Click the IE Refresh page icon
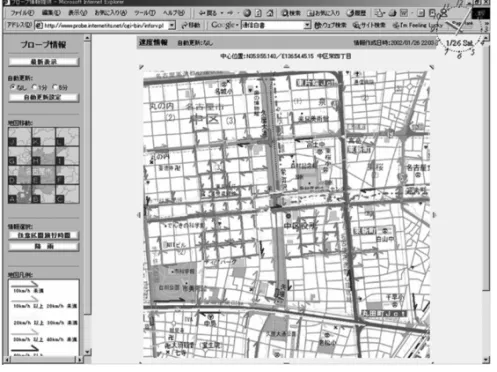 click(258, 13)
